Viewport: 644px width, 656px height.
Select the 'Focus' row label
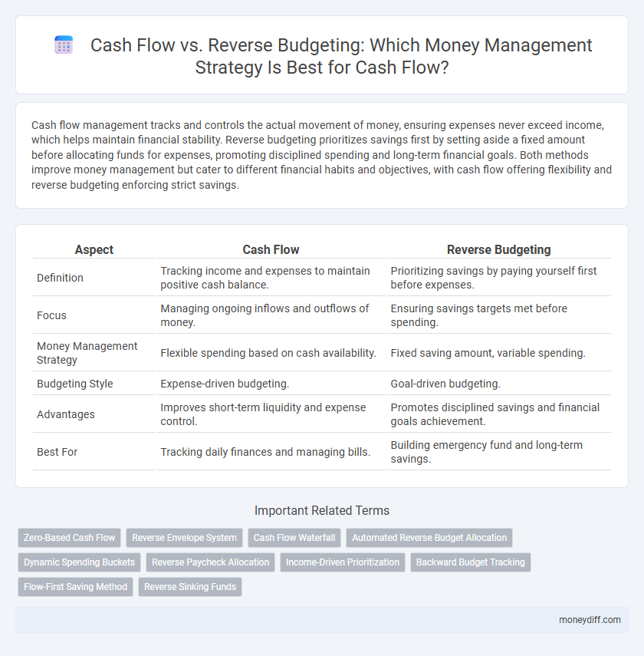tap(51, 315)
